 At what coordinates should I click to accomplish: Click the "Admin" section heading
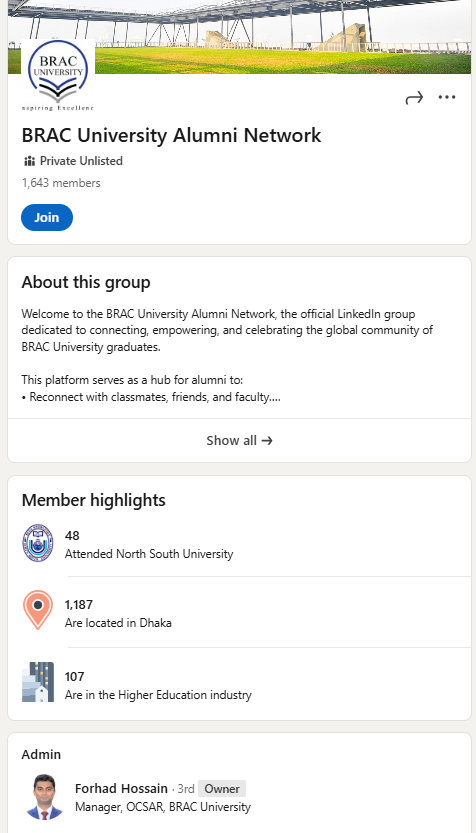point(41,754)
